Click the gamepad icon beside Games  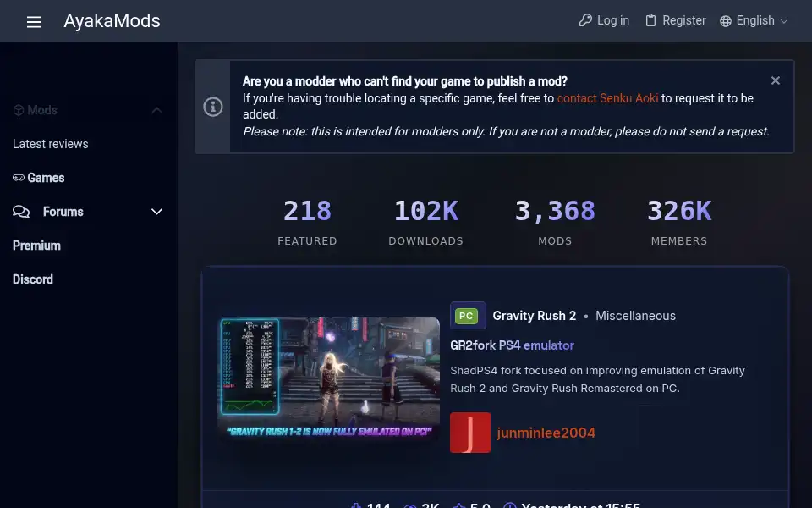pos(19,178)
